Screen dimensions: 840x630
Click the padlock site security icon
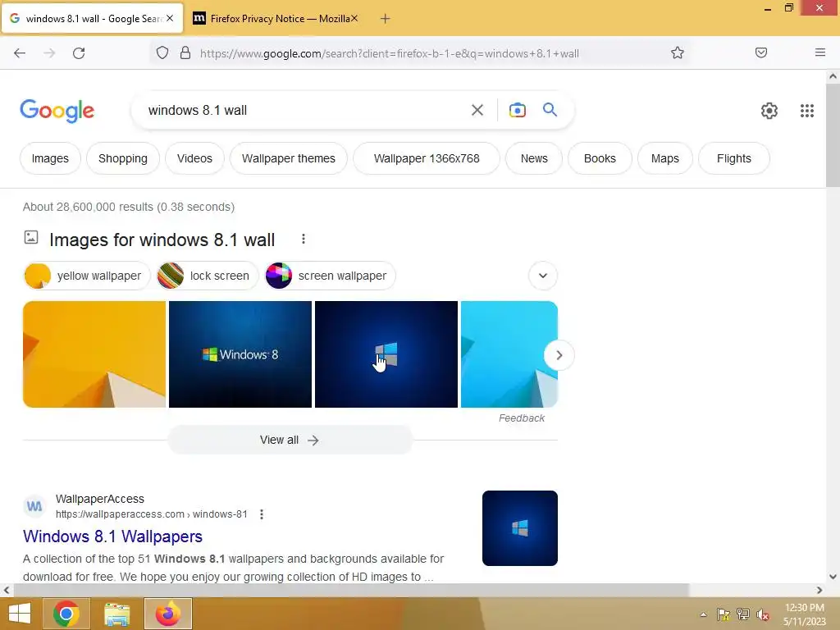tap(185, 53)
